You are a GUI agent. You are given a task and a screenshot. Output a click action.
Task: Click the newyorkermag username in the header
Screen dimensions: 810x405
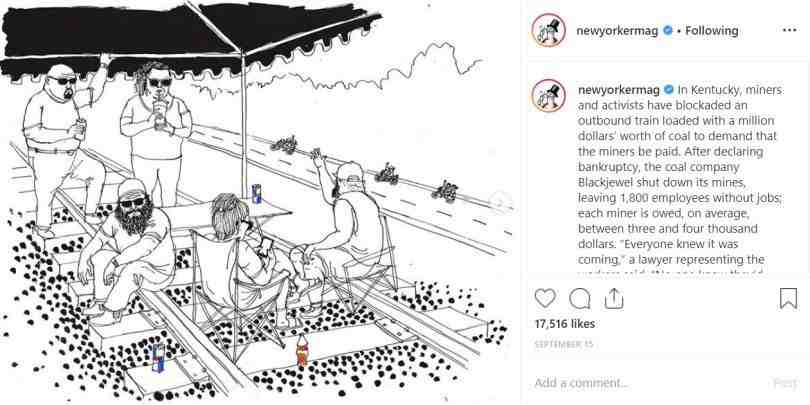[x=617, y=30]
